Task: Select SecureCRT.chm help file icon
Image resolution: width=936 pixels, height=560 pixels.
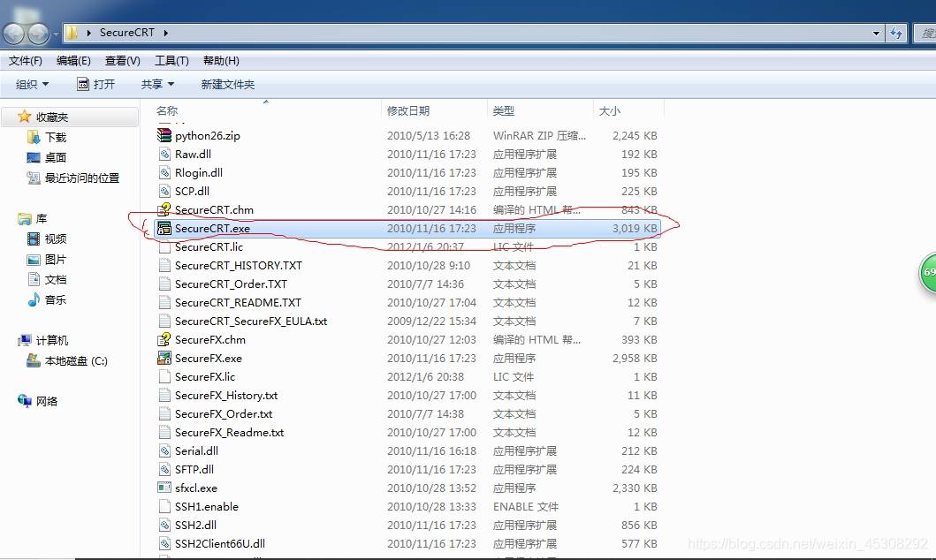Action: point(164,209)
